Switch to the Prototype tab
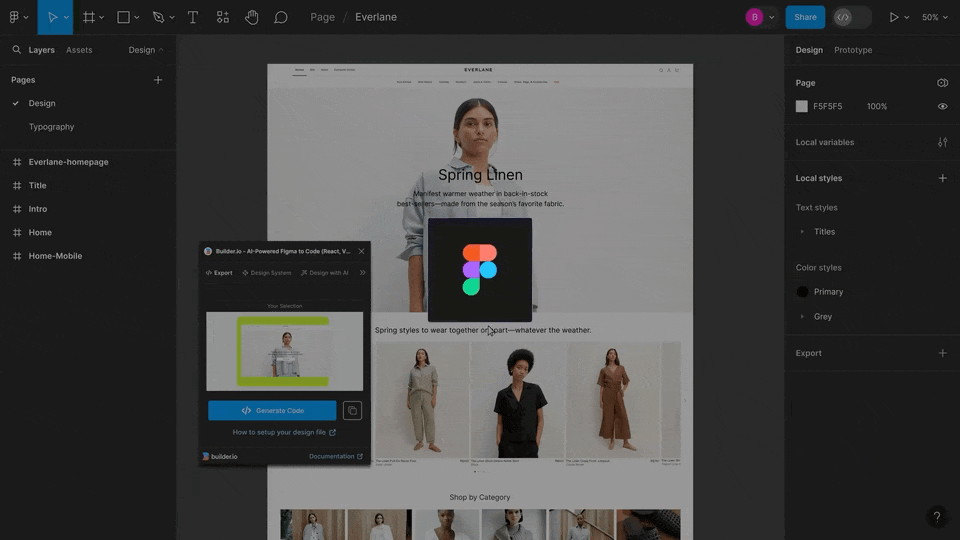The height and width of the screenshot is (540, 960). coord(853,50)
